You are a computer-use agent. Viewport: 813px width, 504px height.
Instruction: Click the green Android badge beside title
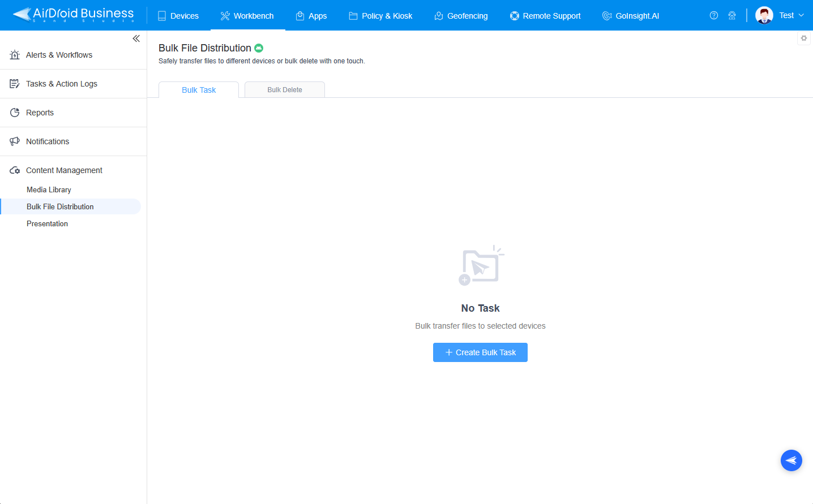coord(259,48)
